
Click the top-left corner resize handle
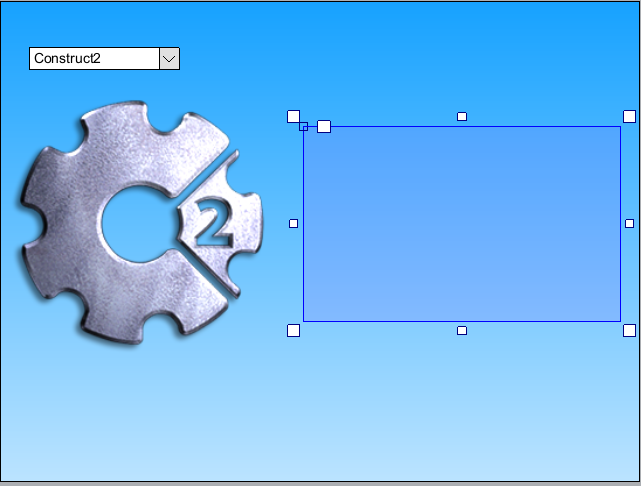click(x=294, y=116)
